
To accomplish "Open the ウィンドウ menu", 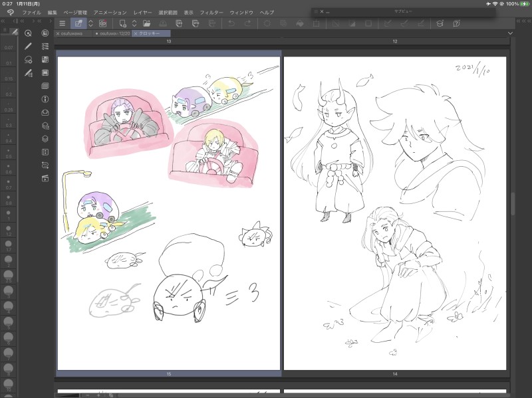I will (x=241, y=13).
